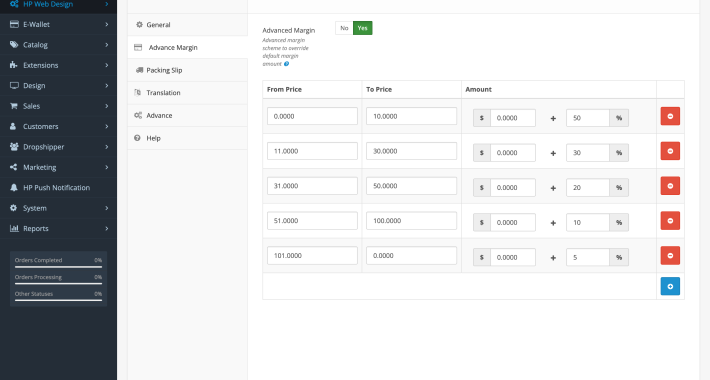Remove the 31.0000 to 50.0000 price row
Screen dimensions: 710x380
[670, 186]
